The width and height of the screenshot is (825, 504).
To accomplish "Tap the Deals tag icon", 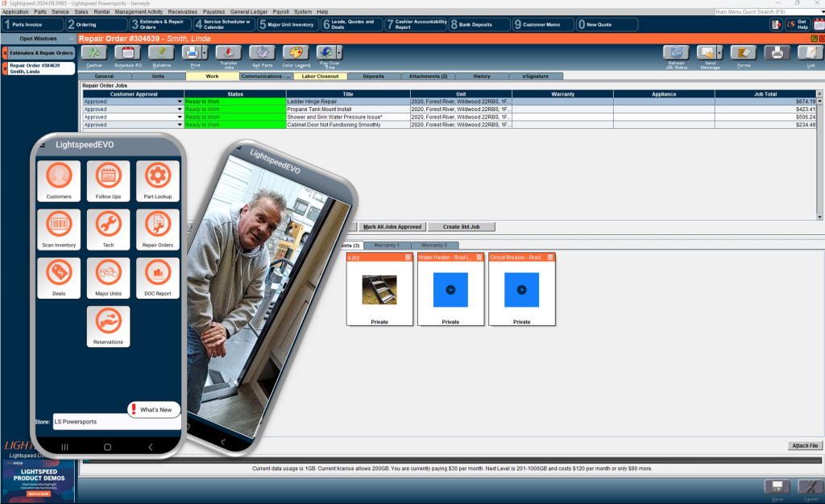I will coord(59,278).
